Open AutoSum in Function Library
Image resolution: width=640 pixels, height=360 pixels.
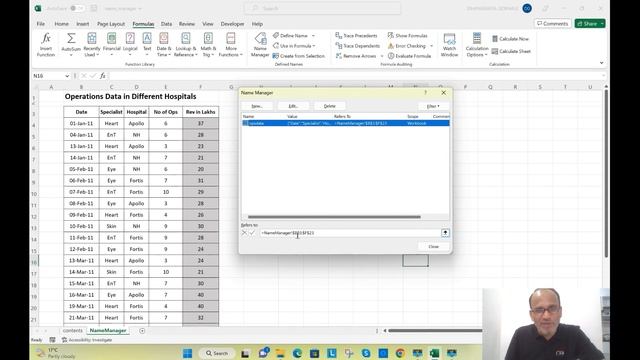coord(71,45)
